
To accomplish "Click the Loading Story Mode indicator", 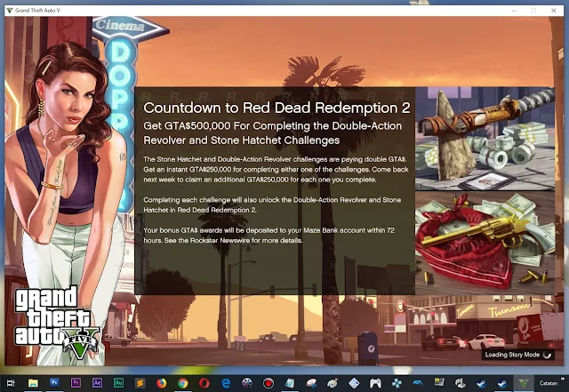I will click(518, 355).
